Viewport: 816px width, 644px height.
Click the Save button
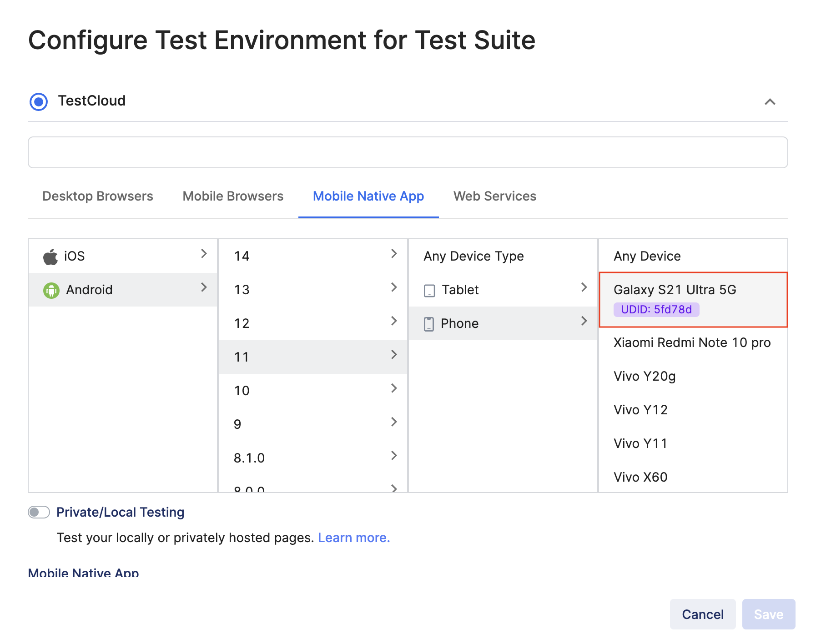768,614
